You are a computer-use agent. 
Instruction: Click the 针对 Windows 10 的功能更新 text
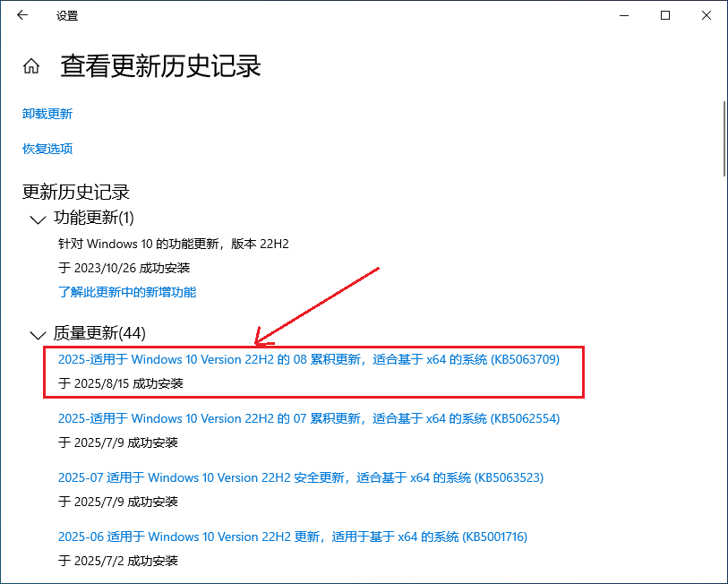[x=174, y=244]
